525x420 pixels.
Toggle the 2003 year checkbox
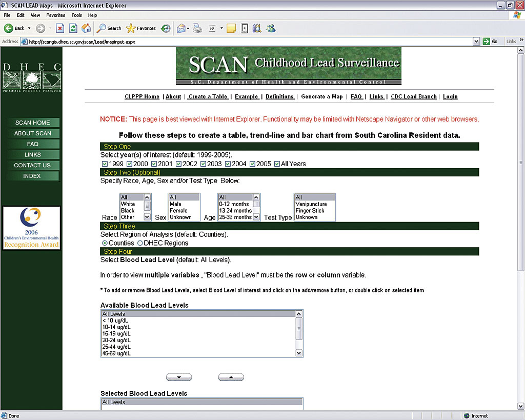[x=203, y=164]
